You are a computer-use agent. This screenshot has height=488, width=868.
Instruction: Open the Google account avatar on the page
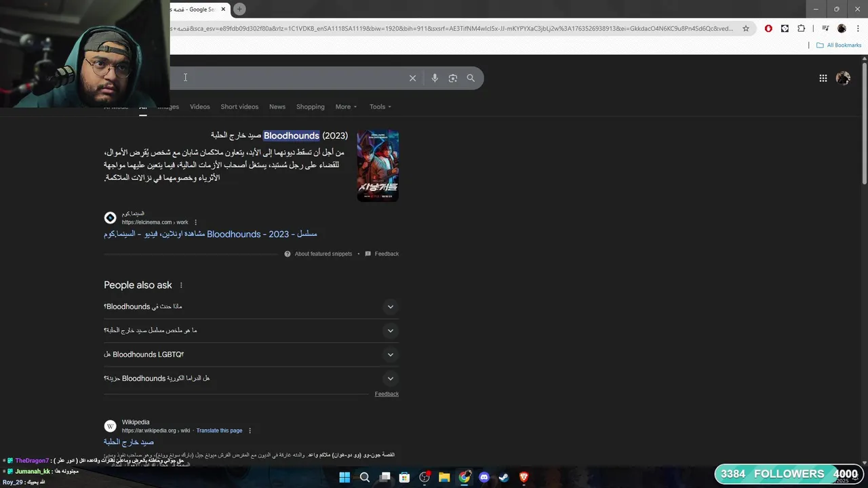pyautogui.click(x=843, y=78)
